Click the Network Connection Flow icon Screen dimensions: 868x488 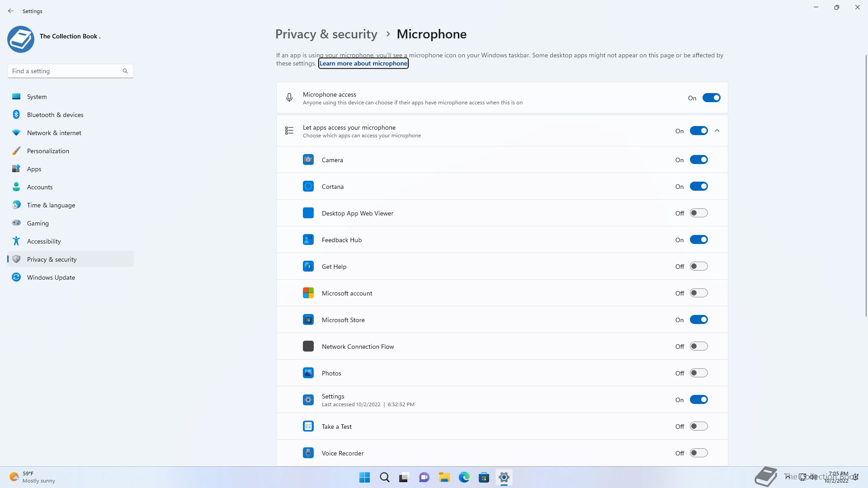(308, 346)
